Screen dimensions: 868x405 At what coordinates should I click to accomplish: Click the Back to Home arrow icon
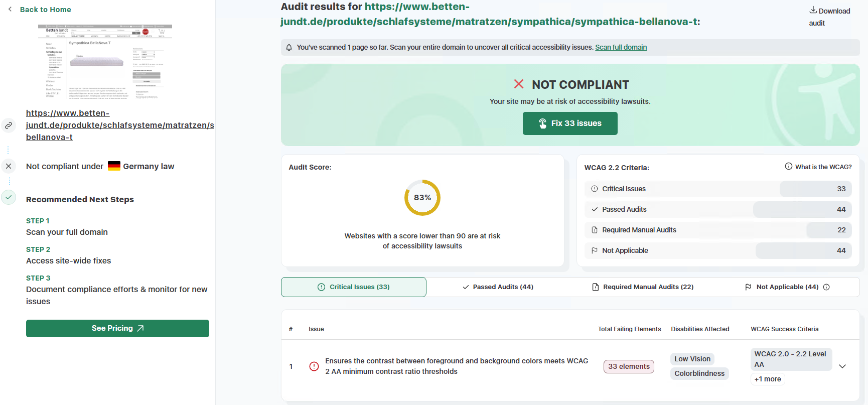click(x=10, y=9)
